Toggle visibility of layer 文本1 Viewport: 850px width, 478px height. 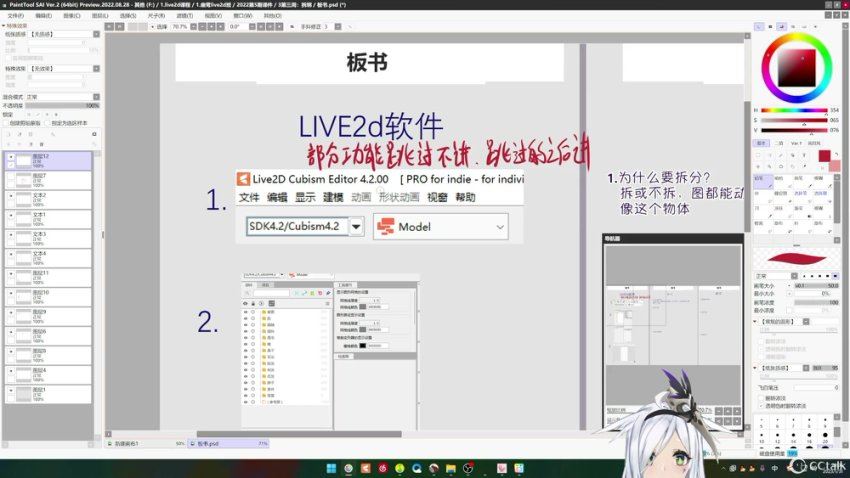pyautogui.click(x=11, y=215)
